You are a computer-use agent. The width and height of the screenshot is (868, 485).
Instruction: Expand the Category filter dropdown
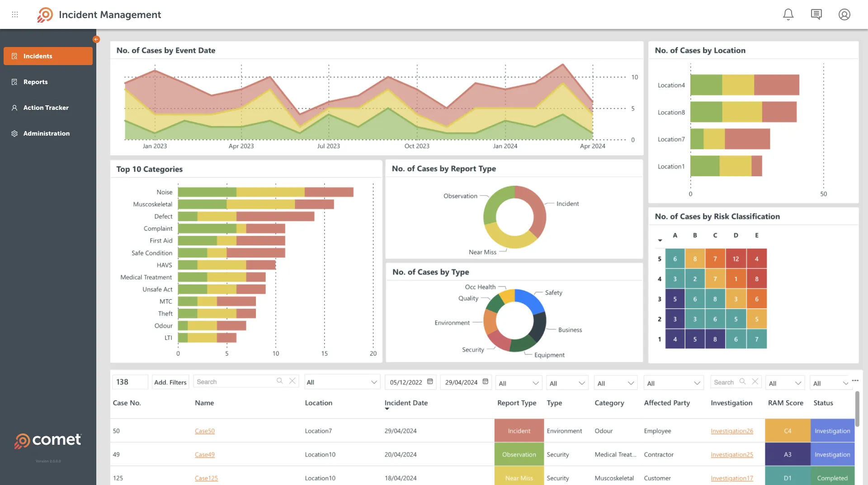click(616, 383)
